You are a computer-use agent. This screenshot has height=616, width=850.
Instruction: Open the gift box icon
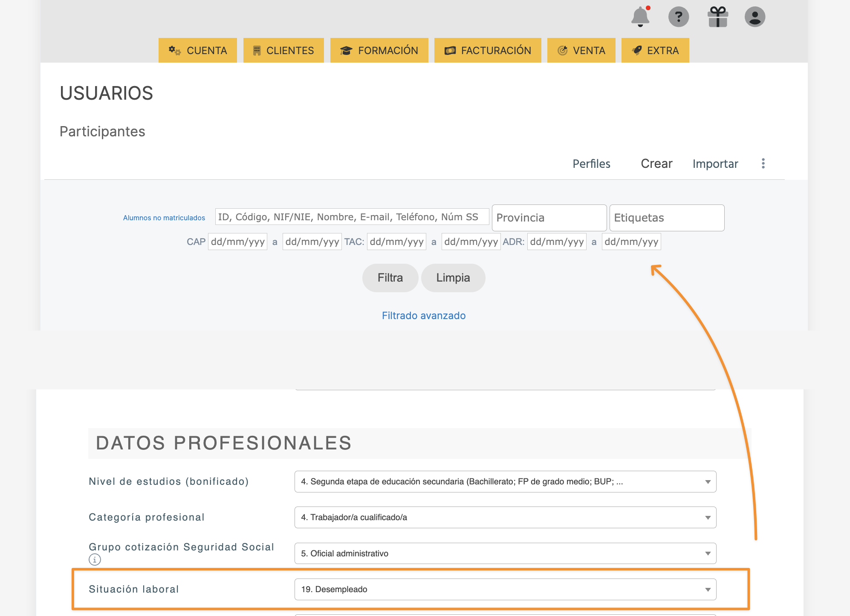pos(718,17)
